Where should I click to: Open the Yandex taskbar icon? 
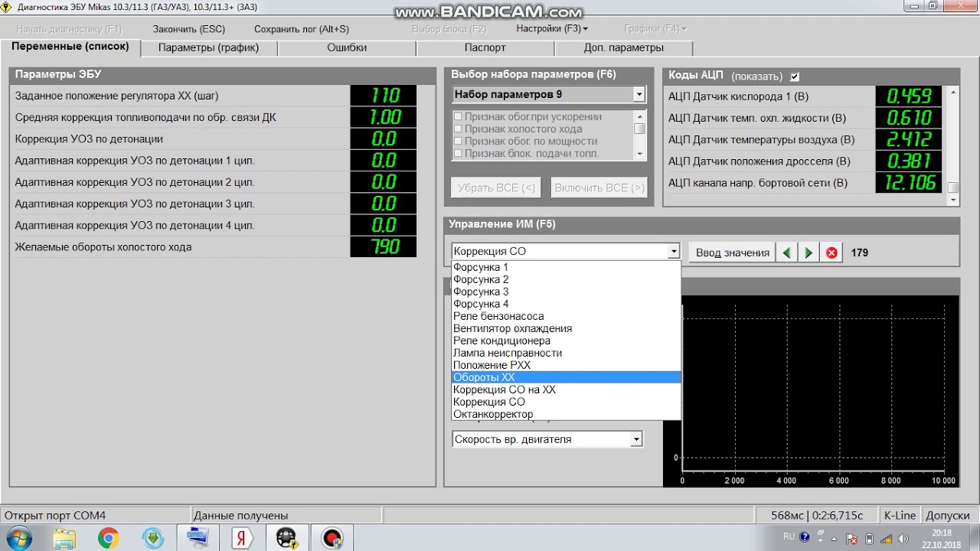click(242, 538)
